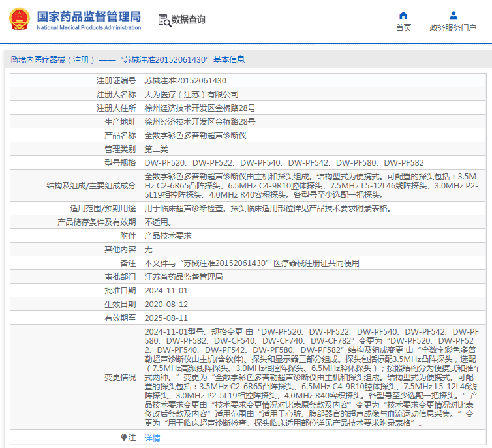Click the 产品技术要求 attachment value
Image resolution: width=492 pixels, height=448 pixels.
pyautogui.click(x=168, y=236)
